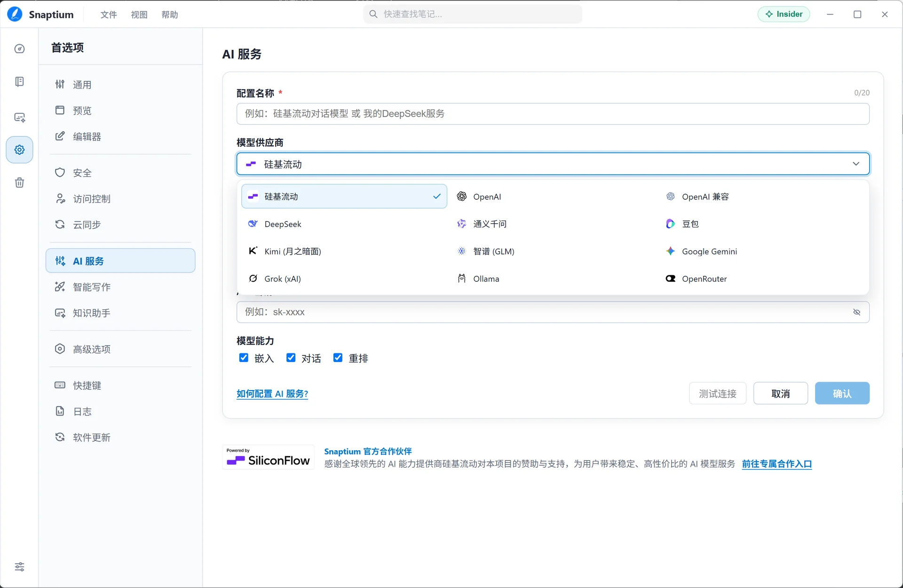Click the magnifier icon in the search bar
Screen dimensions: 903x588
click(373, 14)
